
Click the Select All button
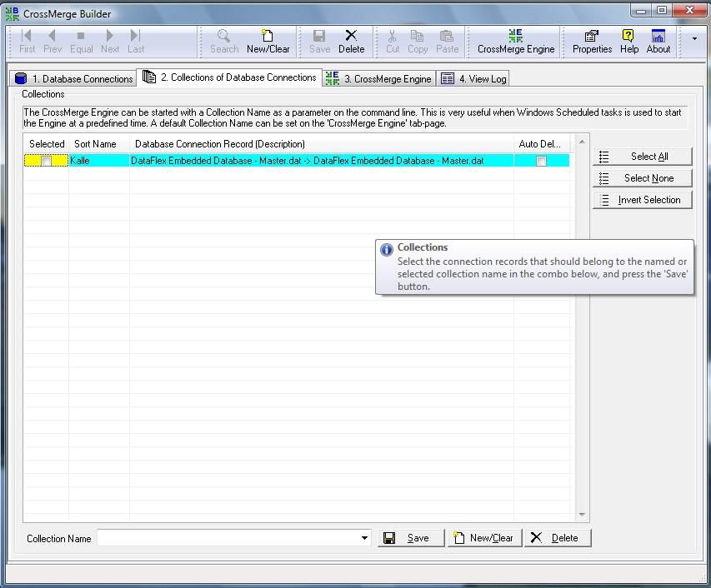click(x=642, y=157)
